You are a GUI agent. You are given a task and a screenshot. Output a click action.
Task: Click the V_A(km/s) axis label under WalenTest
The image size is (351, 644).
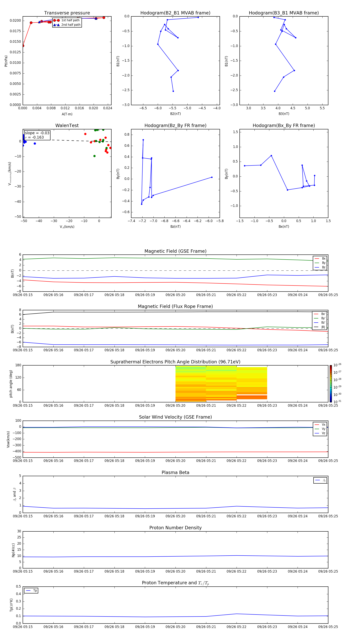[x=67, y=227]
